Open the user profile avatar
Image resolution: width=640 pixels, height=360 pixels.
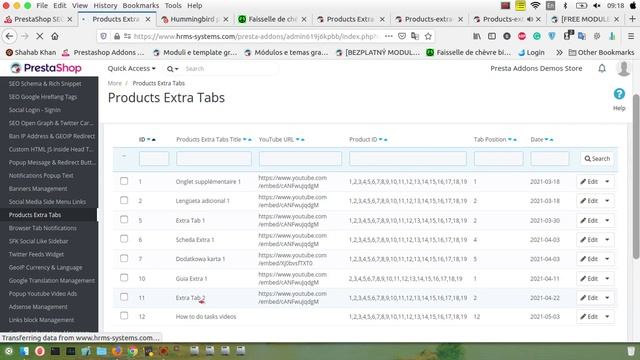[x=623, y=69]
